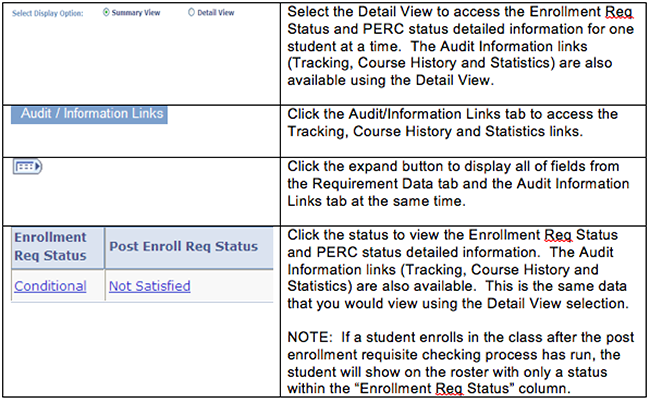
Task: Click the paragraph starting Select the Detail View
Action: [x=461, y=46]
